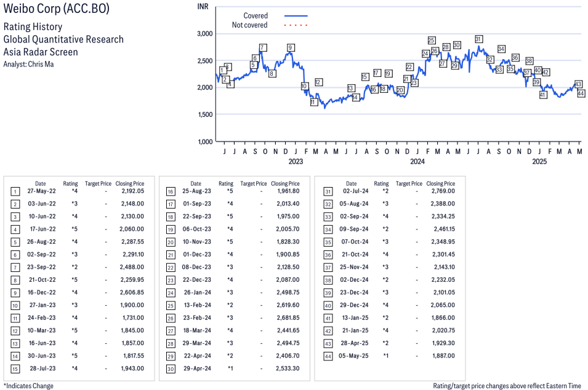
Task: Click chart marker 42 on the graph
Action: tap(546, 73)
